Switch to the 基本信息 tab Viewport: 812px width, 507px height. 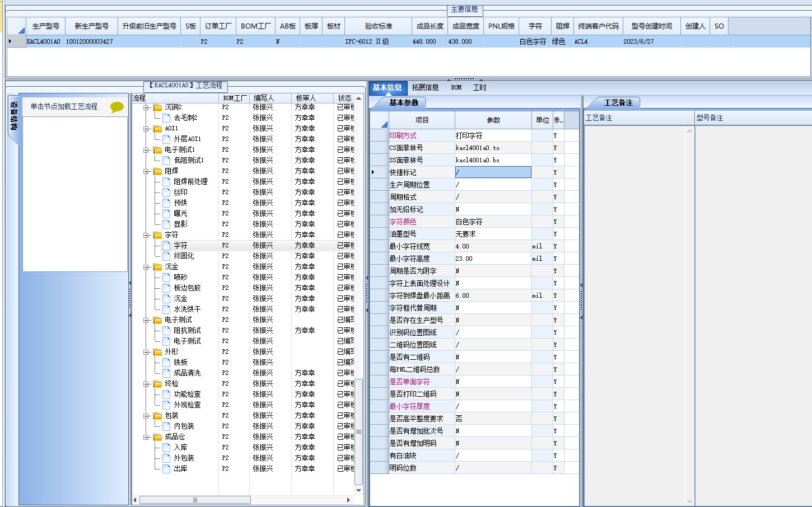click(x=388, y=88)
